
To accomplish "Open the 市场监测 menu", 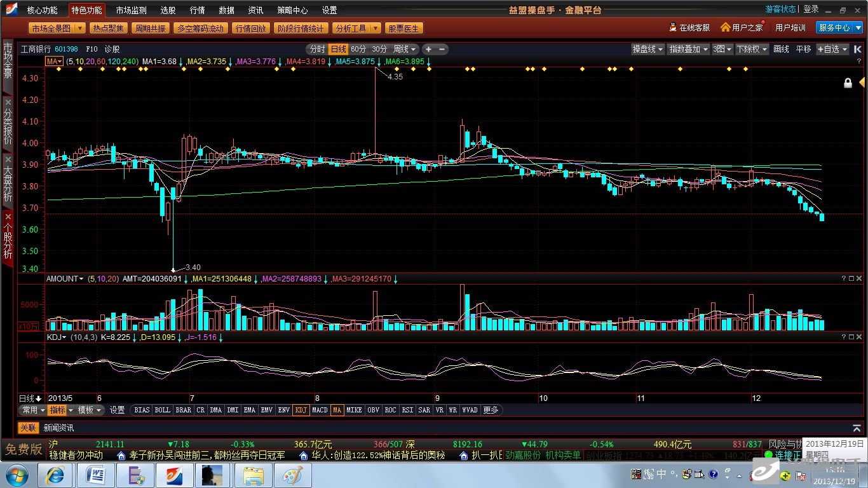I will click(x=131, y=10).
